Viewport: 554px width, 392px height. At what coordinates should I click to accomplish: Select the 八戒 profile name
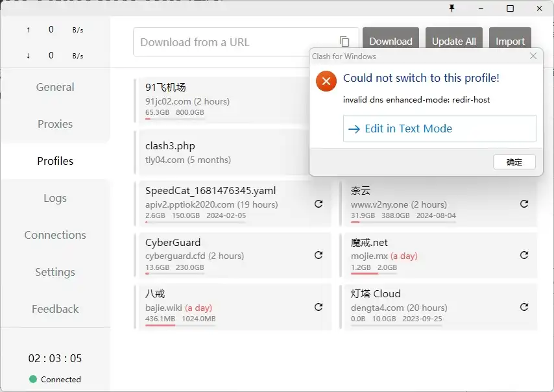pyautogui.click(x=155, y=294)
